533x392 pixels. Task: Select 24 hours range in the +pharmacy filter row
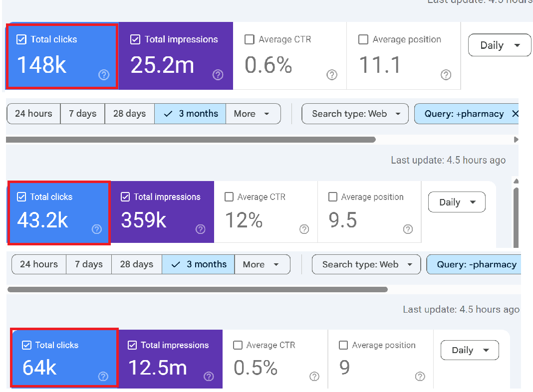pyautogui.click(x=33, y=114)
